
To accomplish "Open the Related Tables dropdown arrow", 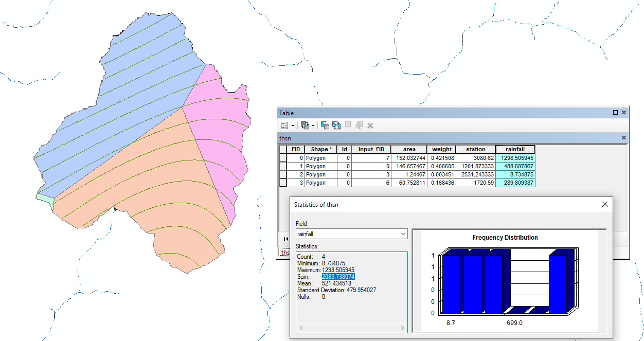I will coord(313,125).
